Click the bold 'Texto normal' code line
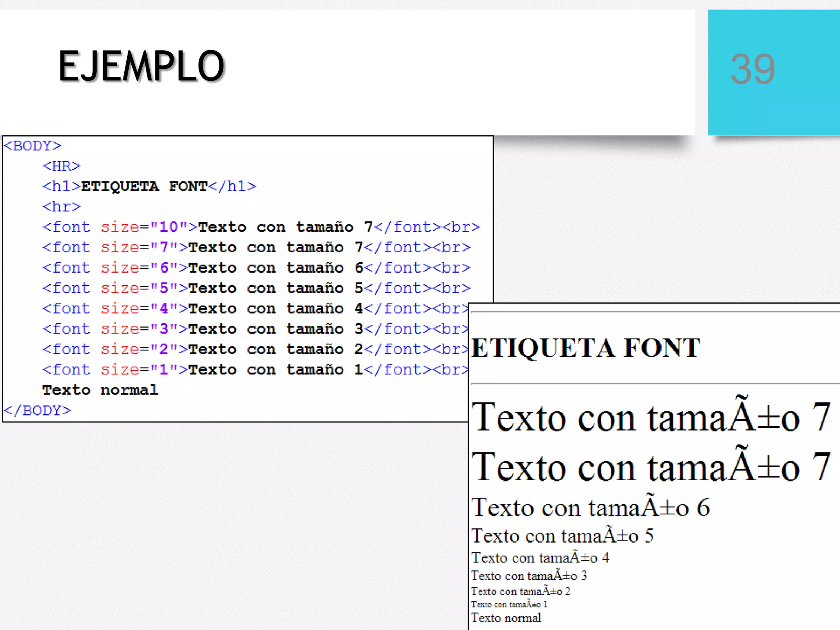 pyautogui.click(x=100, y=390)
